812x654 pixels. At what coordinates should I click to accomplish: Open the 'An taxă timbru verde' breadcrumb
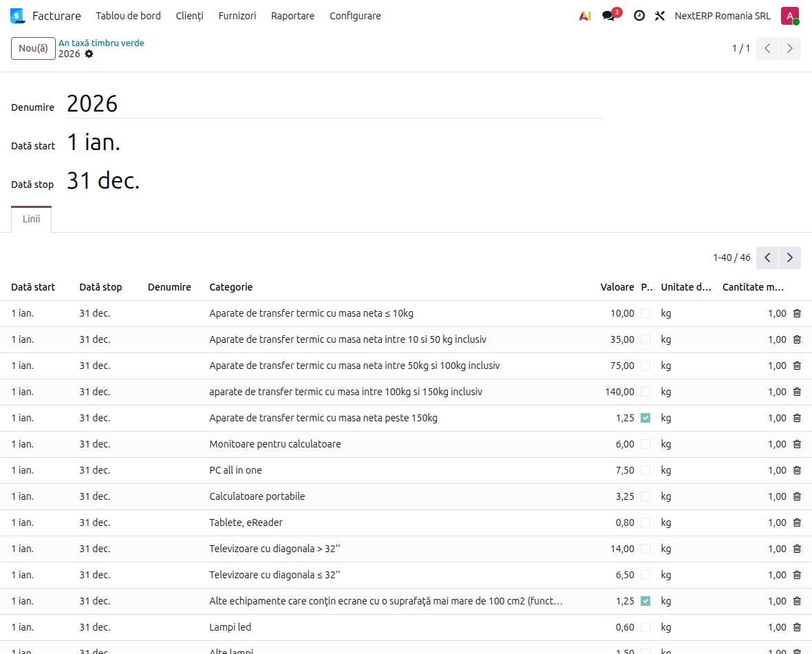tap(102, 43)
